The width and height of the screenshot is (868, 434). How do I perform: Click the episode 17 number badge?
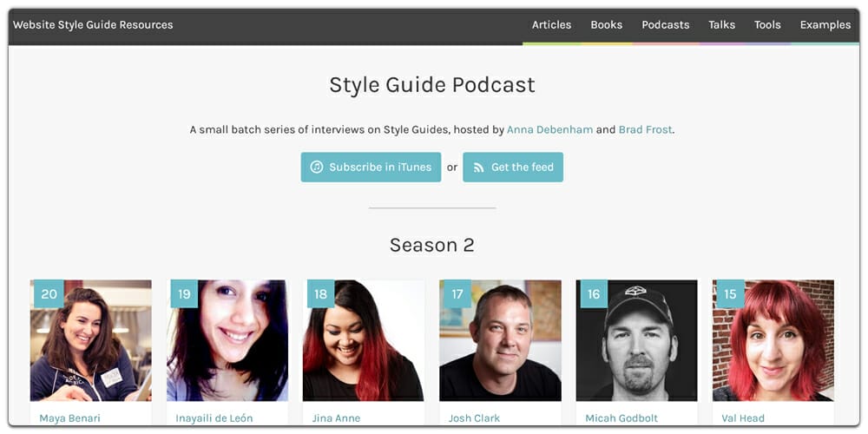pos(457,294)
